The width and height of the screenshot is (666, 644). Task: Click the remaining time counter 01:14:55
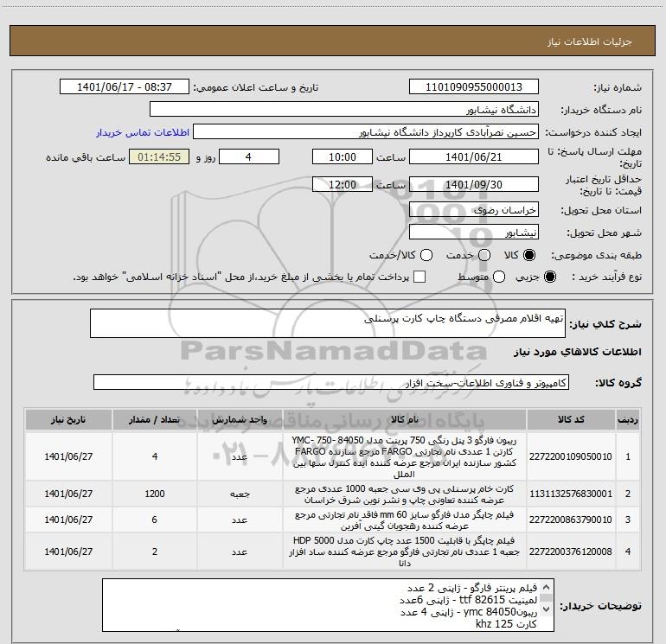159,156
